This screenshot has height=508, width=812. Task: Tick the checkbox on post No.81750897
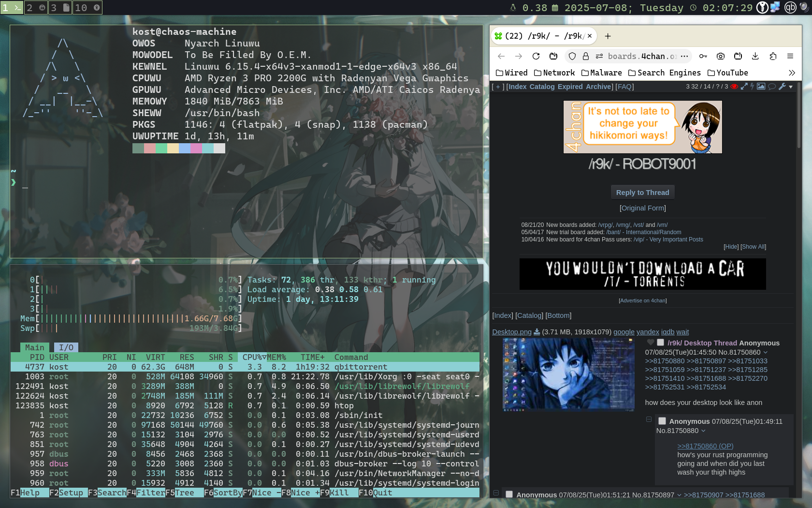point(509,494)
